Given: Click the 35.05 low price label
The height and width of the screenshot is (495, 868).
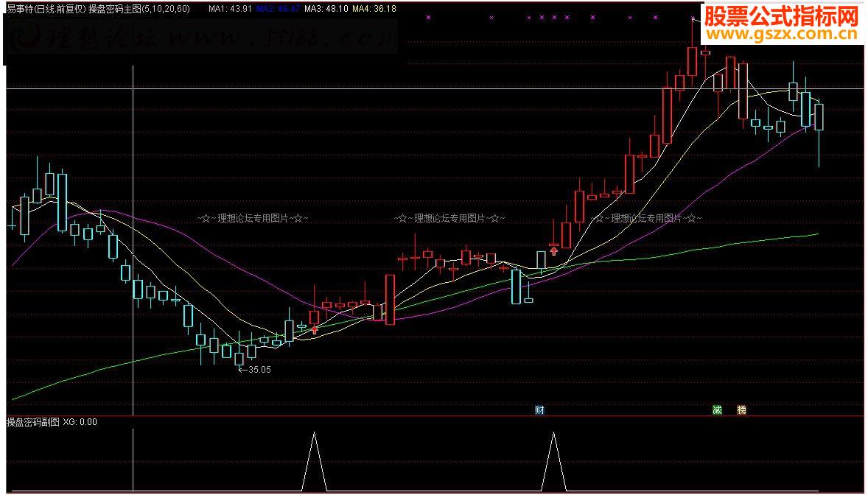Looking at the screenshot, I should [x=259, y=370].
